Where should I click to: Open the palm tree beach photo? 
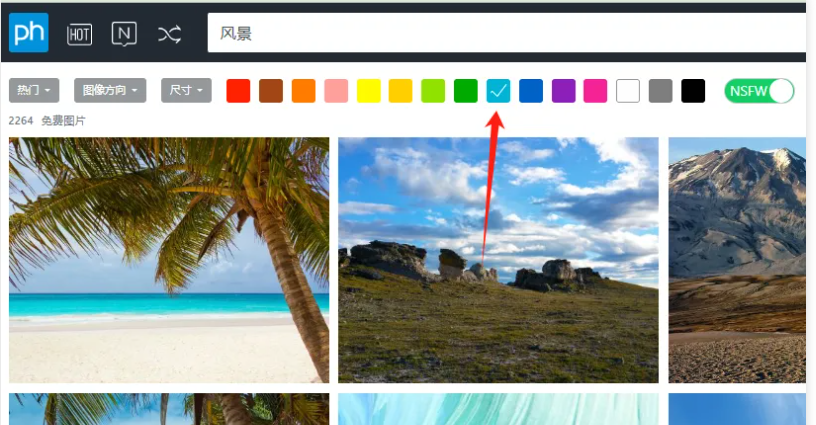(x=169, y=260)
